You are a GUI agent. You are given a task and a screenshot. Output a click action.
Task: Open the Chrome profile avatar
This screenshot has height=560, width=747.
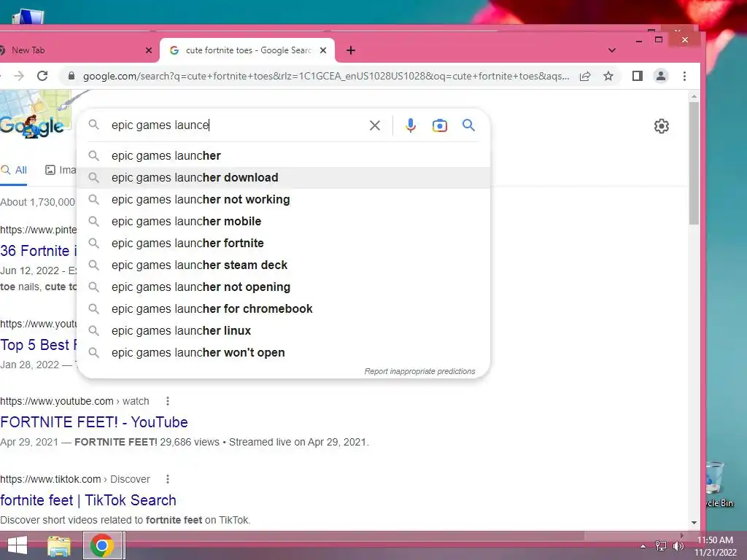(x=661, y=76)
